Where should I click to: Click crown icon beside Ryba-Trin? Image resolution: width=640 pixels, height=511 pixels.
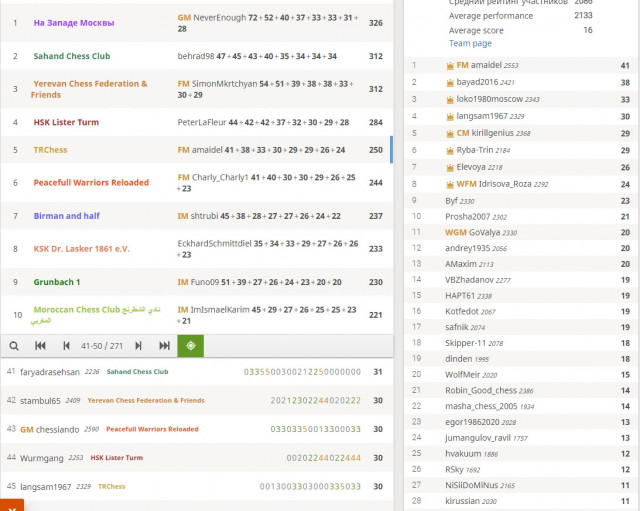pyautogui.click(x=450, y=151)
